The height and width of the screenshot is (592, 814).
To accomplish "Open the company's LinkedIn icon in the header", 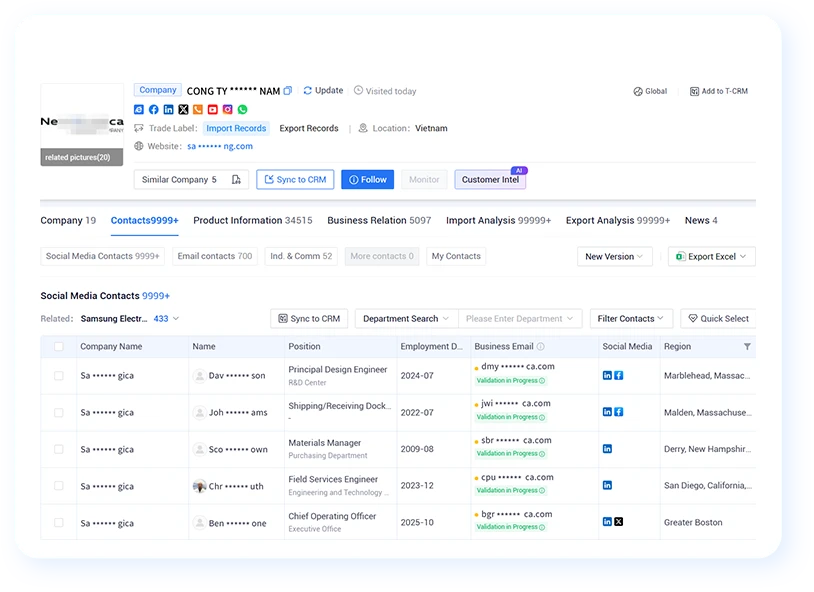I will click(169, 110).
